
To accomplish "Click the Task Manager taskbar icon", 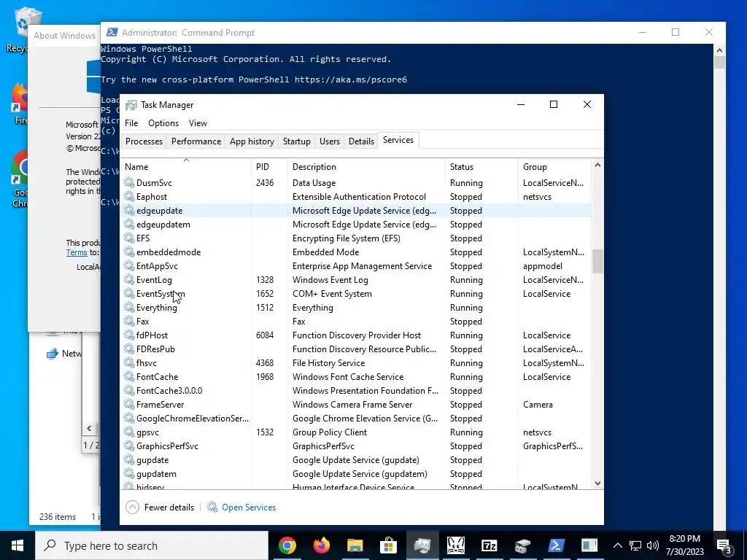I will (x=422, y=545).
